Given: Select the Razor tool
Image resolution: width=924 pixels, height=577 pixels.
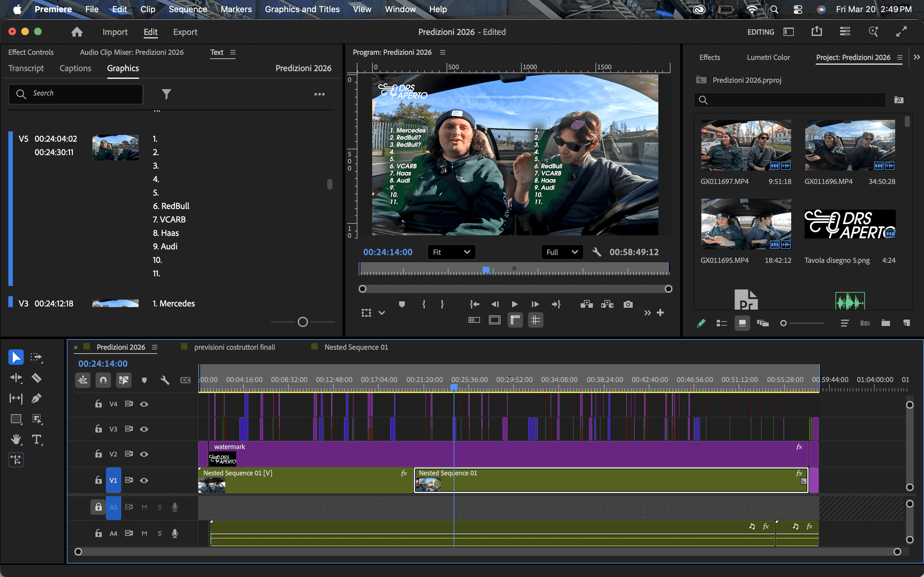Looking at the screenshot, I should tap(36, 378).
